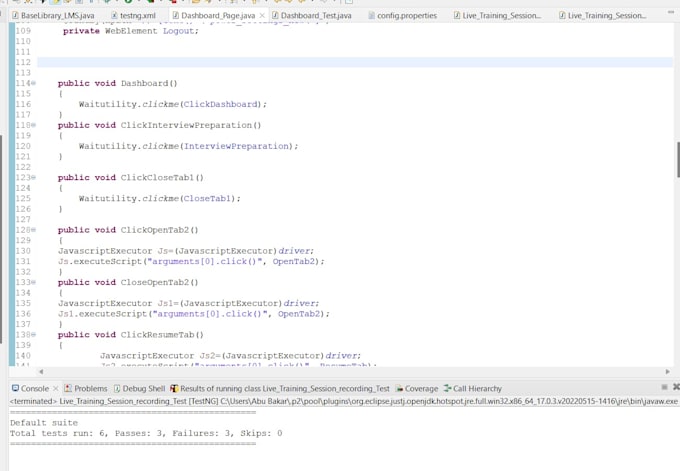This screenshot has height=471, width=680.
Task: Switch to the config.properties tab
Action: 407,16
